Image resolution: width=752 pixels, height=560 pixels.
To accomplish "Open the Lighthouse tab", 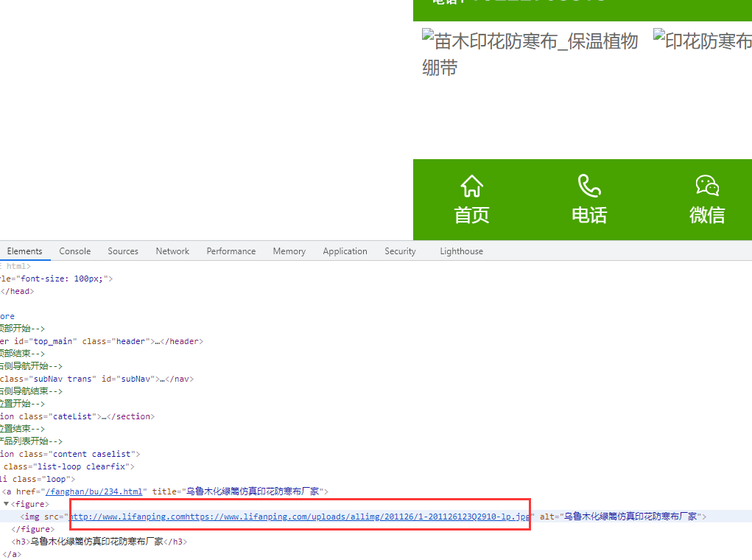I will [x=461, y=251].
